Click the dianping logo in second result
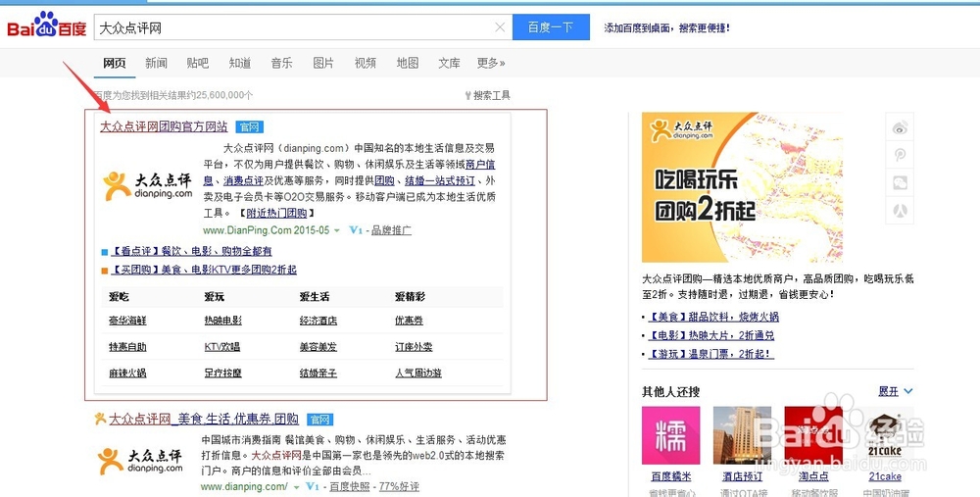The image size is (980, 497). (x=140, y=460)
